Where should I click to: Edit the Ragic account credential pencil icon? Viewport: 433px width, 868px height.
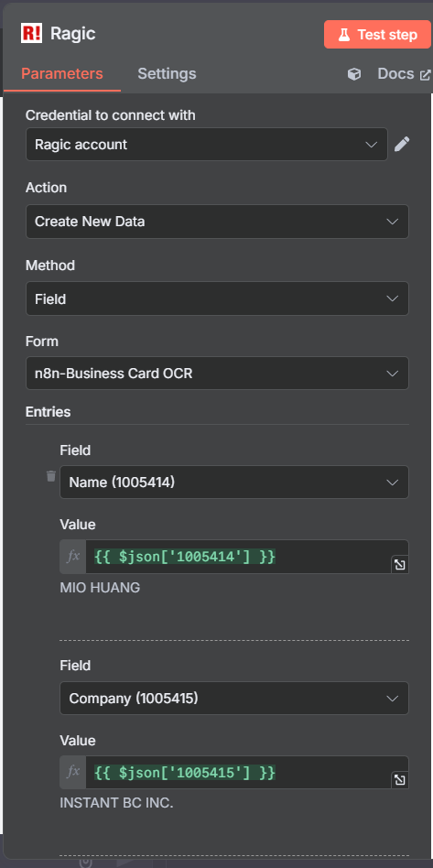pyautogui.click(x=402, y=145)
